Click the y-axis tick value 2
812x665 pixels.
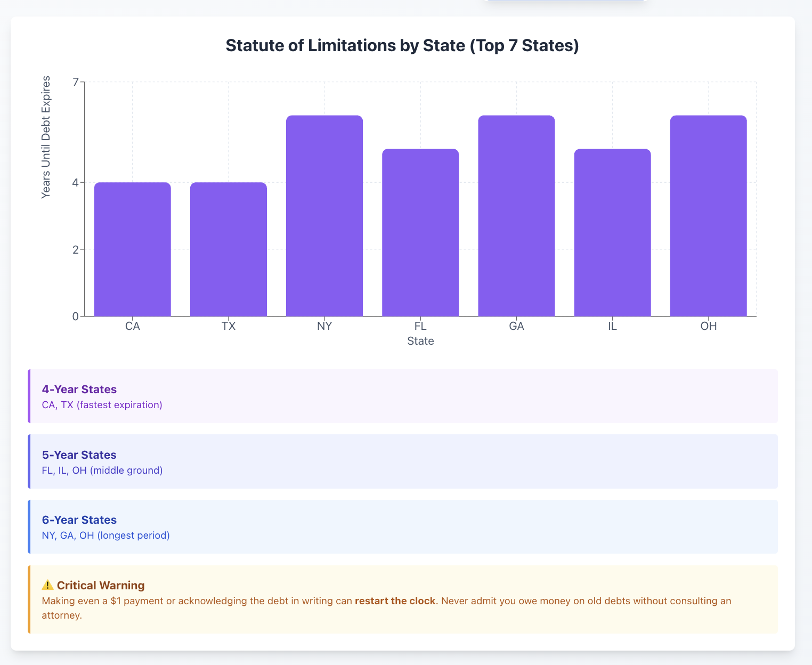(76, 249)
